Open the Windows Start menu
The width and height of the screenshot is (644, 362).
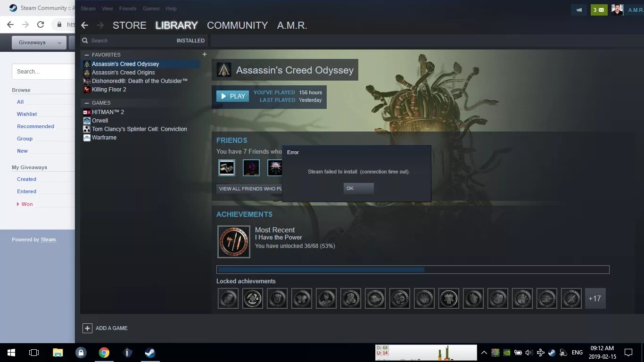(x=11, y=353)
